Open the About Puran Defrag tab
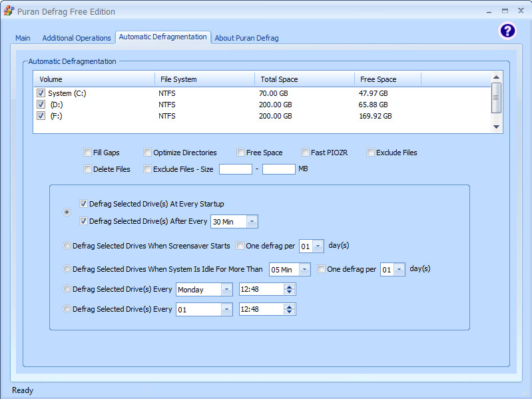532x399 pixels. point(246,38)
